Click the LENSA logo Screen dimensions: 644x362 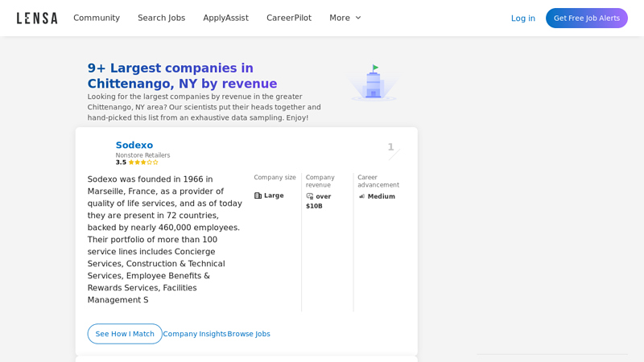(37, 18)
